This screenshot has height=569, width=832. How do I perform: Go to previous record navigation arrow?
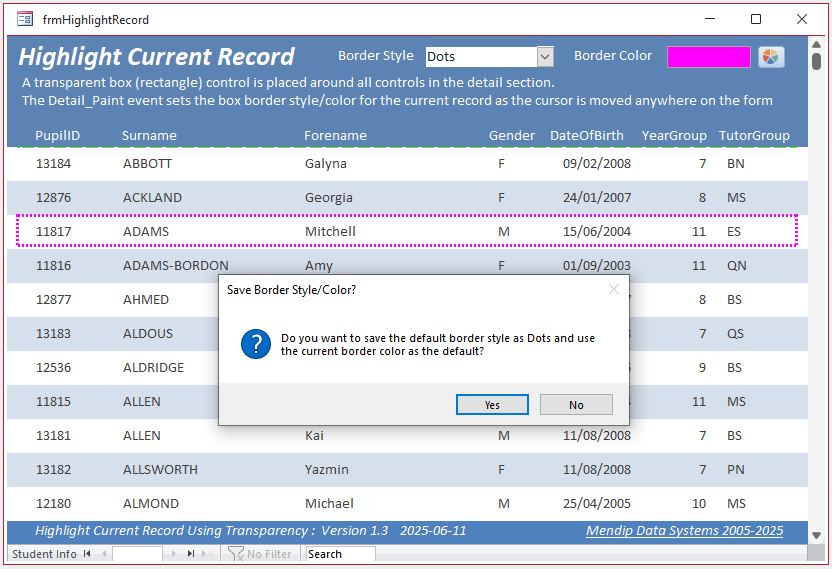(x=104, y=554)
